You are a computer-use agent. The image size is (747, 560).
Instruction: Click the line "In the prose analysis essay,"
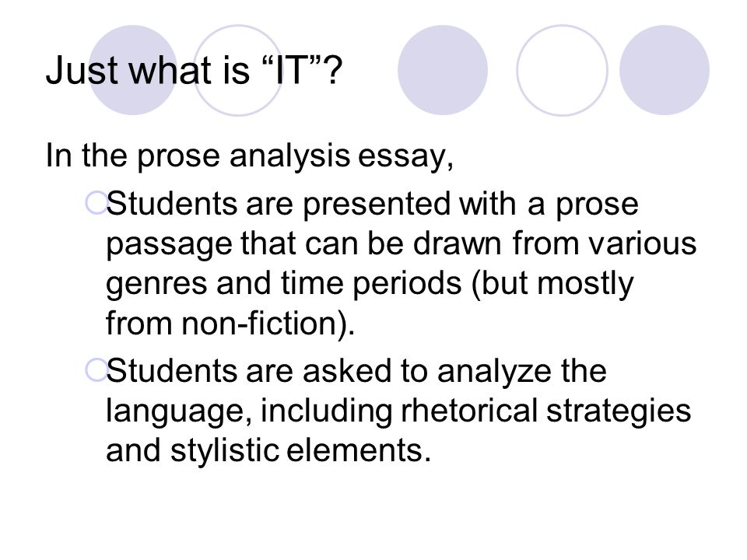(249, 156)
